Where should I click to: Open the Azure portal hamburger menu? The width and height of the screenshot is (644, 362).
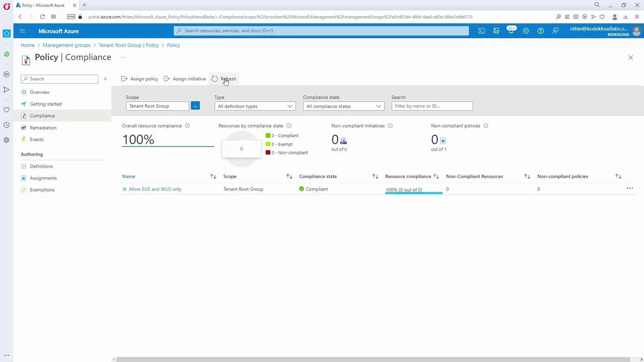click(22, 31)
